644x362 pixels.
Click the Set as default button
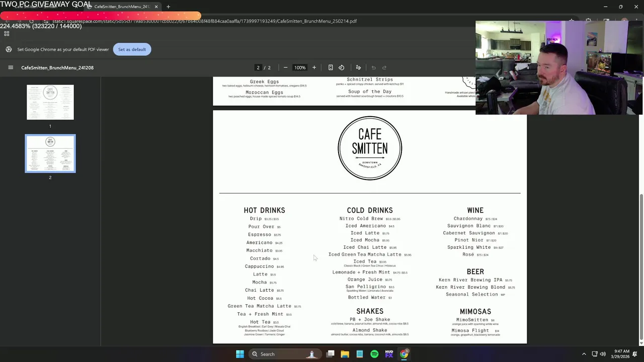pyautogui.click(x=132, y=49)
